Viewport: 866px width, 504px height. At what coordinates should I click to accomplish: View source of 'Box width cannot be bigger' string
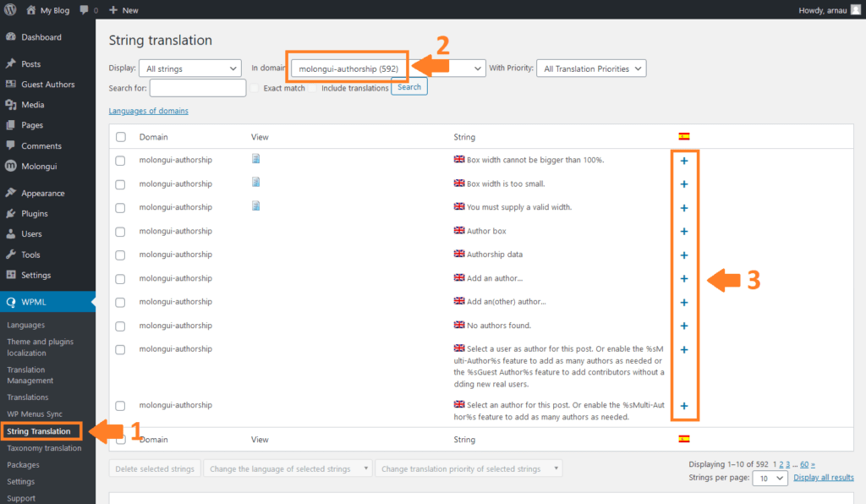click(x=255, y=159)
